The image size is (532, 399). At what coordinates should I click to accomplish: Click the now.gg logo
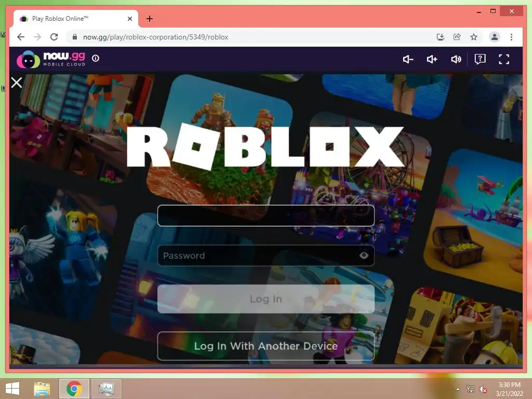coord(51,59)
